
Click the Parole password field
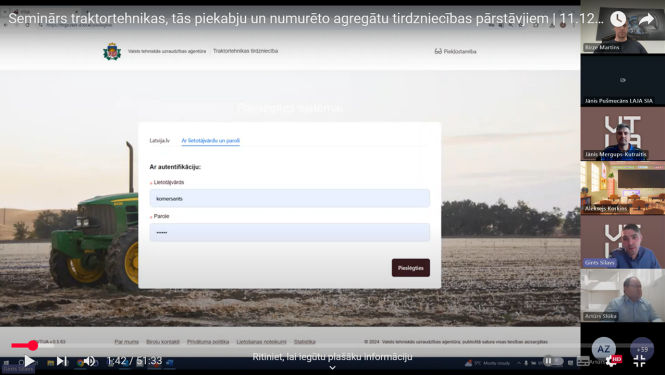pyautogui.click(x=290, y=232)
